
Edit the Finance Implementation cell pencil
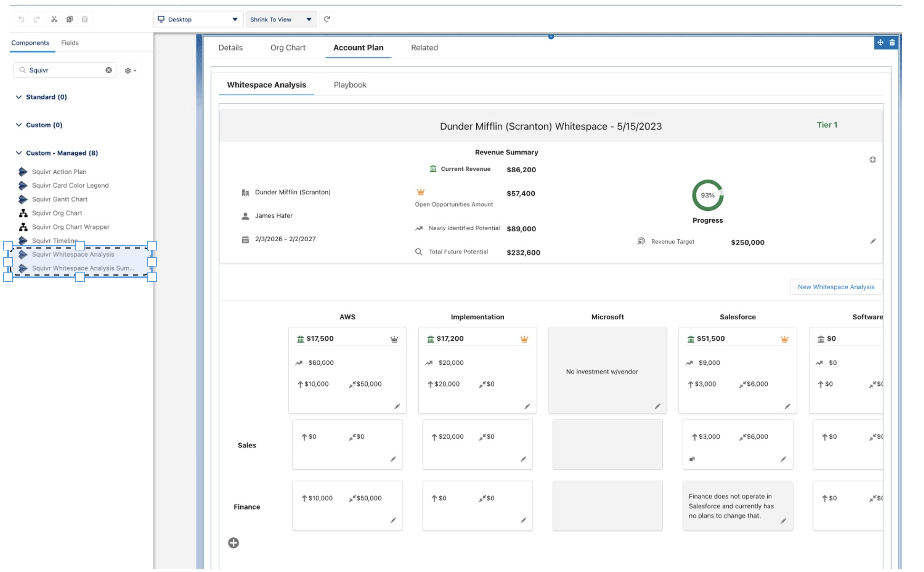click(523, 521)
